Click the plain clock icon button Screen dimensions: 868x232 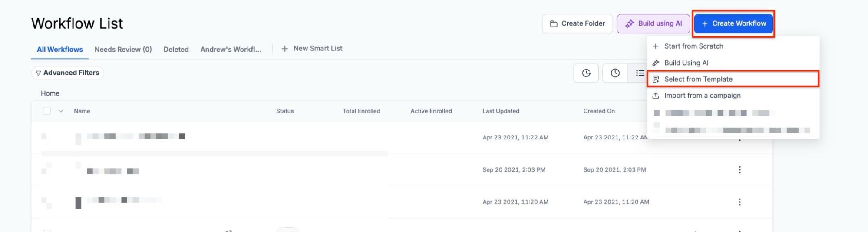(x=615, y=73)
